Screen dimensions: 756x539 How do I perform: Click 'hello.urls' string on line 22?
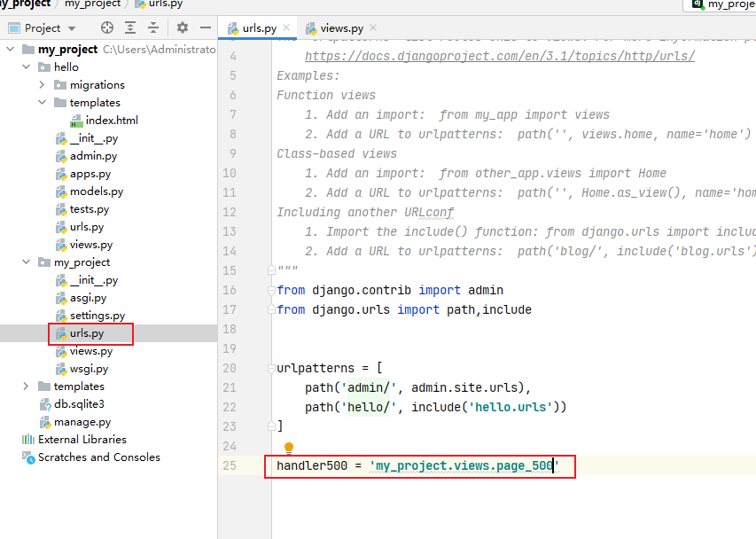[510, 408]
